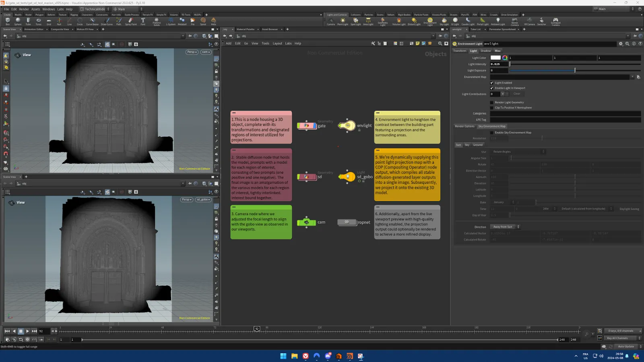Jump to the first frame of the timeline

7,331
